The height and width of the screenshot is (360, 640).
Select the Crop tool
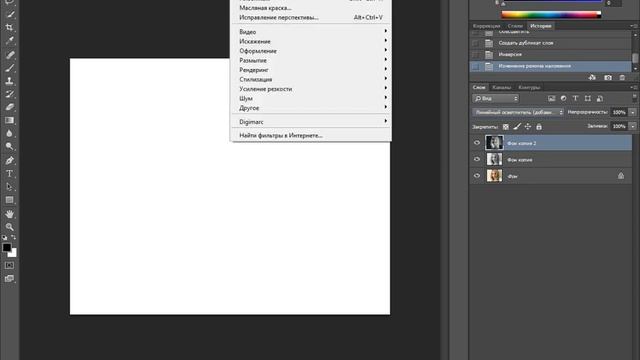pyautogui.click(x=10, y=28)
